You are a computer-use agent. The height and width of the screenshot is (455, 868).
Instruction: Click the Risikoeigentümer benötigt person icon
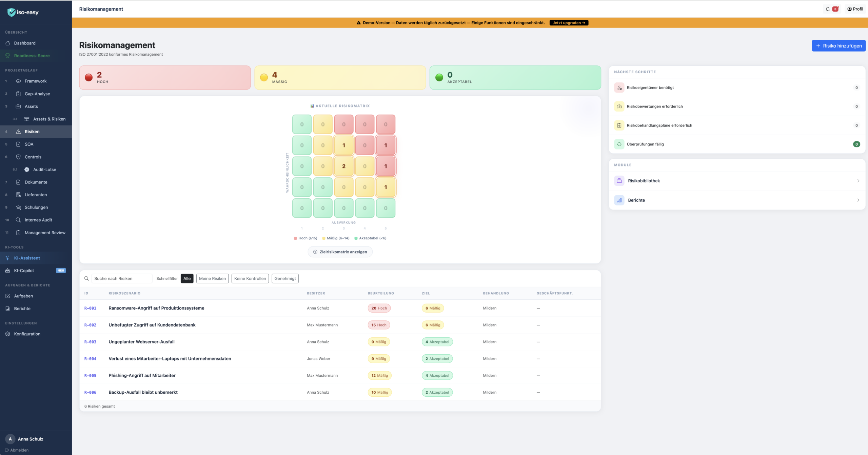coord(619,87)
